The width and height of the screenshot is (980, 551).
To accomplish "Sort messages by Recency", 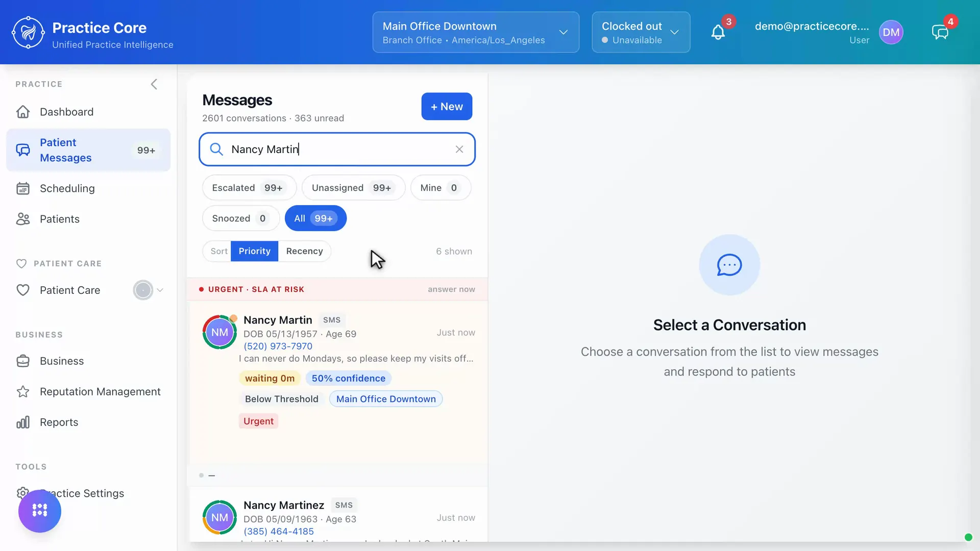I will click(305, 251).
